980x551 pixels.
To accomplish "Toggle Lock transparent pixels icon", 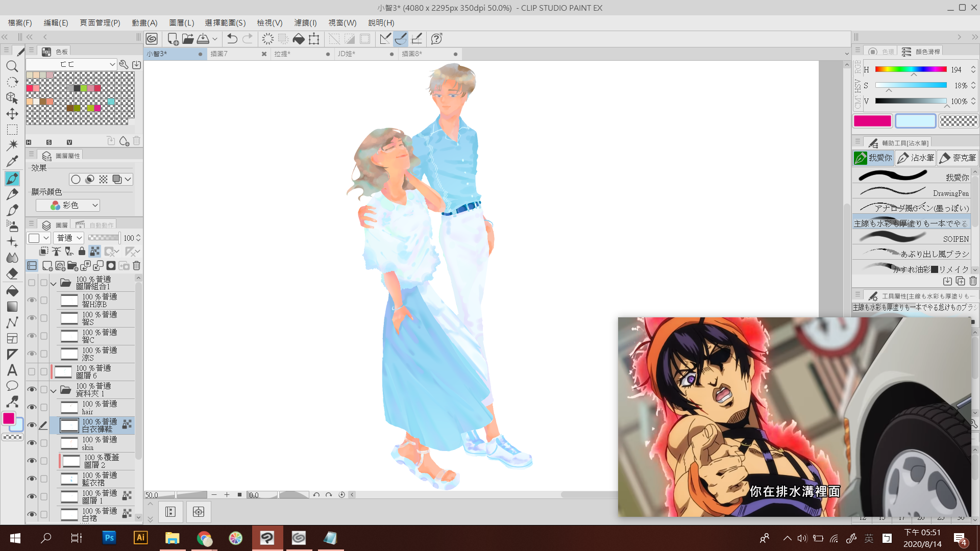I will tap(95, 252).
